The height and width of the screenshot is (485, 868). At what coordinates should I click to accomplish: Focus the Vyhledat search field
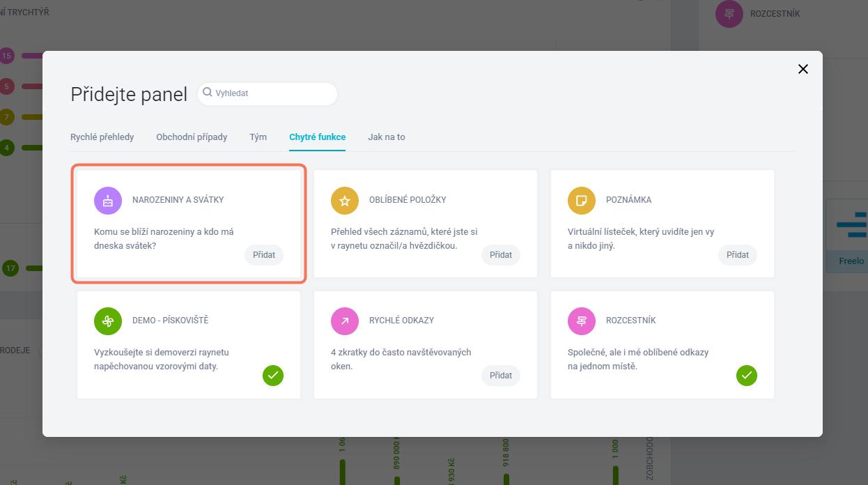(x=268, y=93)
